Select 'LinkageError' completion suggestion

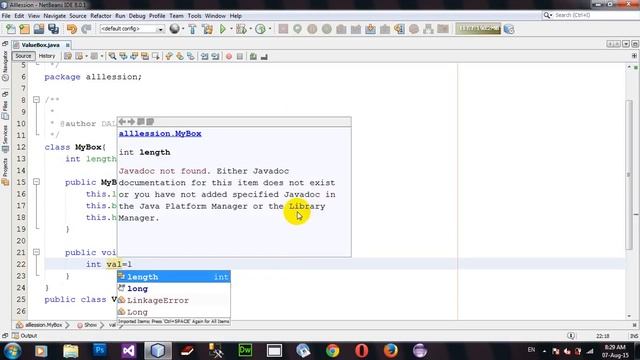(173, 300)
